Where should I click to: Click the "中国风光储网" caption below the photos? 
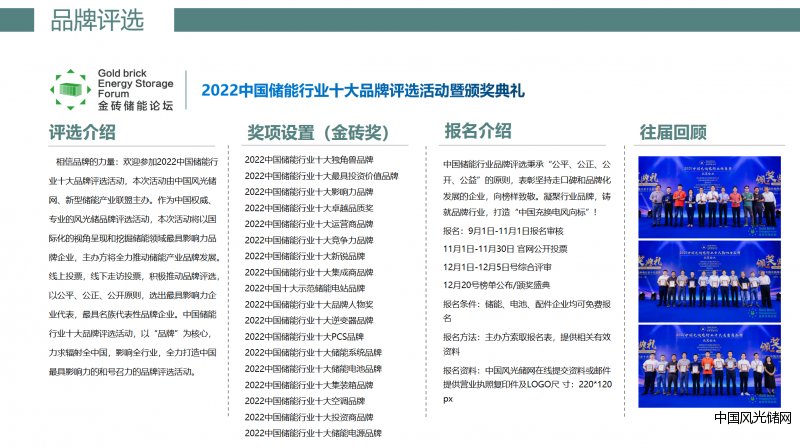pyautogui.click(x=753, y=418)
